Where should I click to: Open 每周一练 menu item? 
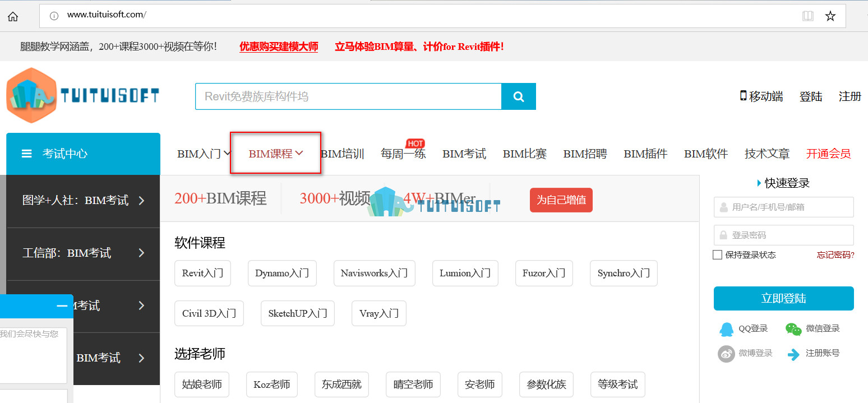[x=403, y=154]
